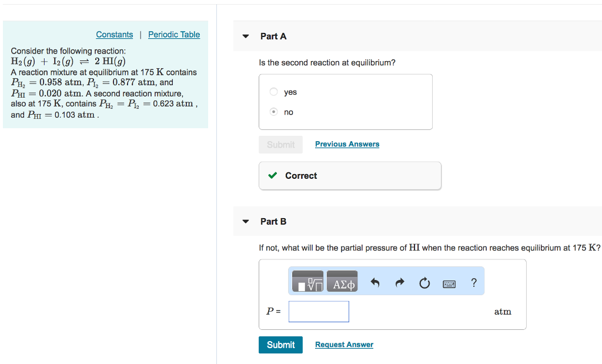This screenshot has height=364, width=602.
Task: Click the green Correct checkmark
Action: (x=272, y=176)
